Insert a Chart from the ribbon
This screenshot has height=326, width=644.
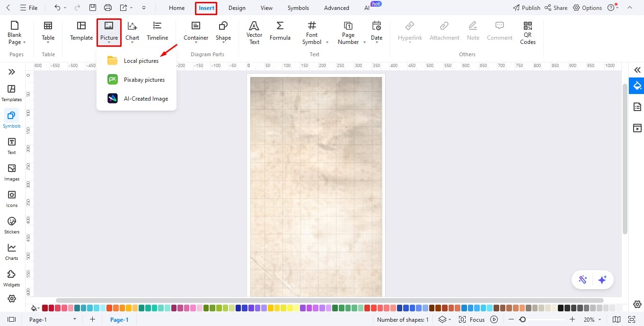(x=132, y=33)
